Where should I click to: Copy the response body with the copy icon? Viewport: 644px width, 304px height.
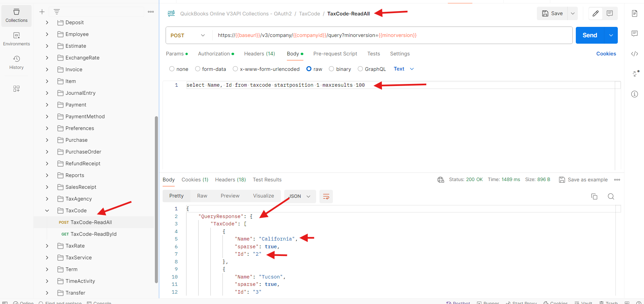point(594,197)
